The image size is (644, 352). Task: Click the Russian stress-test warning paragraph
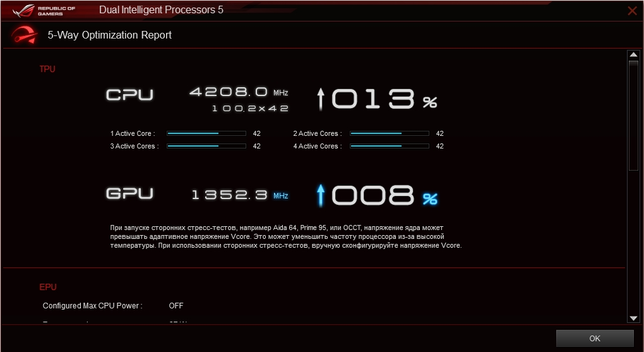286,236
